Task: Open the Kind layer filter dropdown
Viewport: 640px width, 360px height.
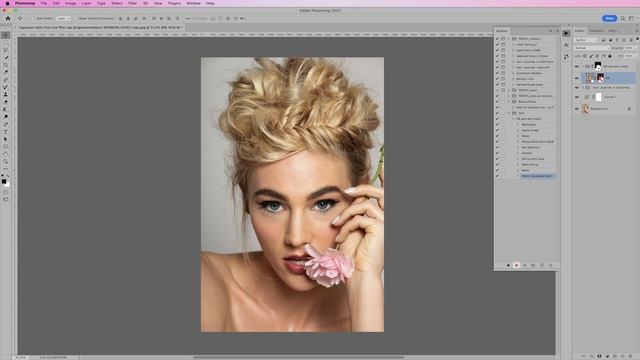Action: [587, 40]
